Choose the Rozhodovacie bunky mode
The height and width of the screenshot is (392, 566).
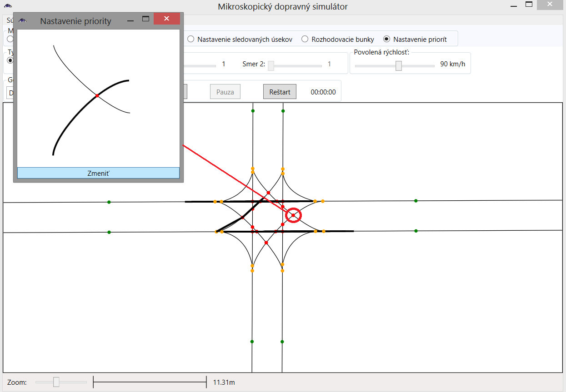click(305, 39)
